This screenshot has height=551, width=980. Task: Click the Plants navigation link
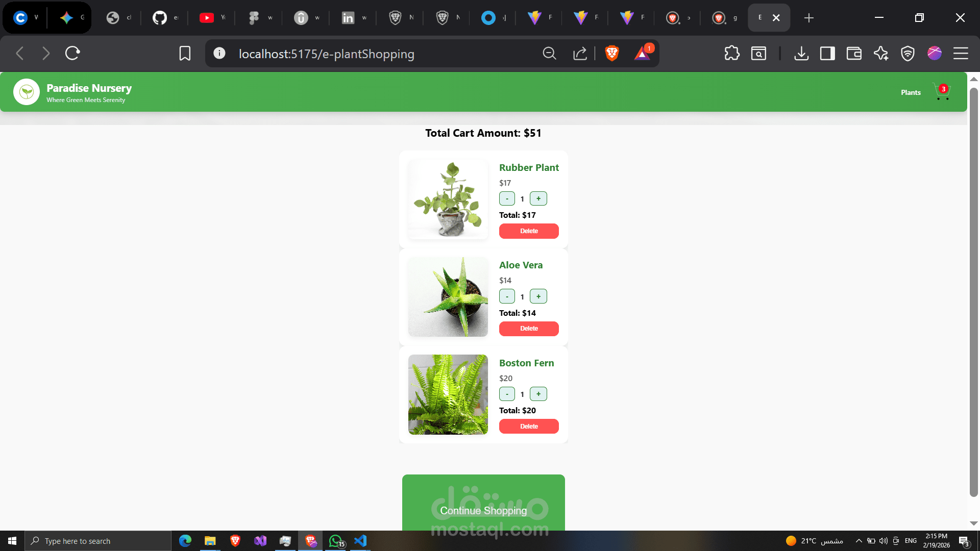[x=911, y=92]
